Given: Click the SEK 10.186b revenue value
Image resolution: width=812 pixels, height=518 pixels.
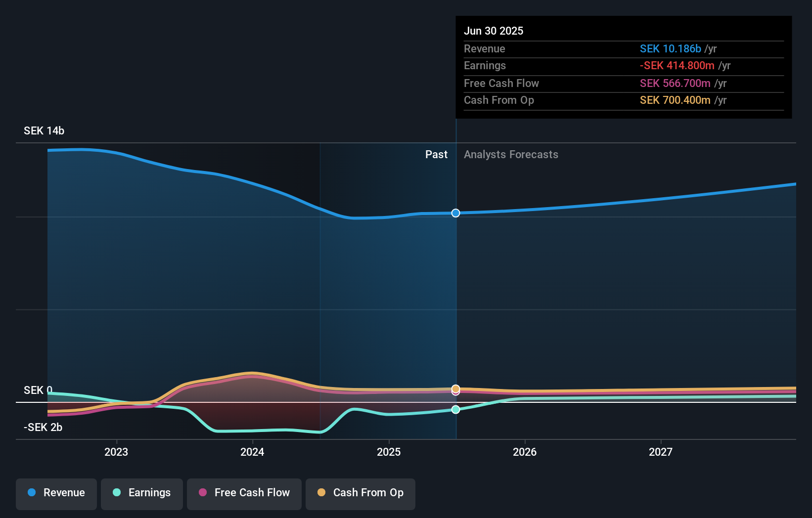Looking at the screenshot, I should (671, 49).
